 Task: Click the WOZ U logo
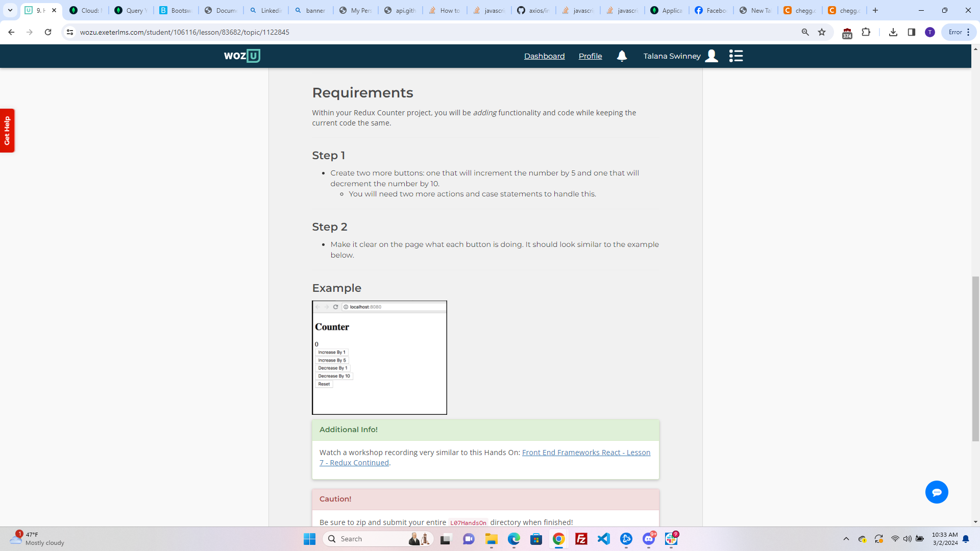pos(242,56)
